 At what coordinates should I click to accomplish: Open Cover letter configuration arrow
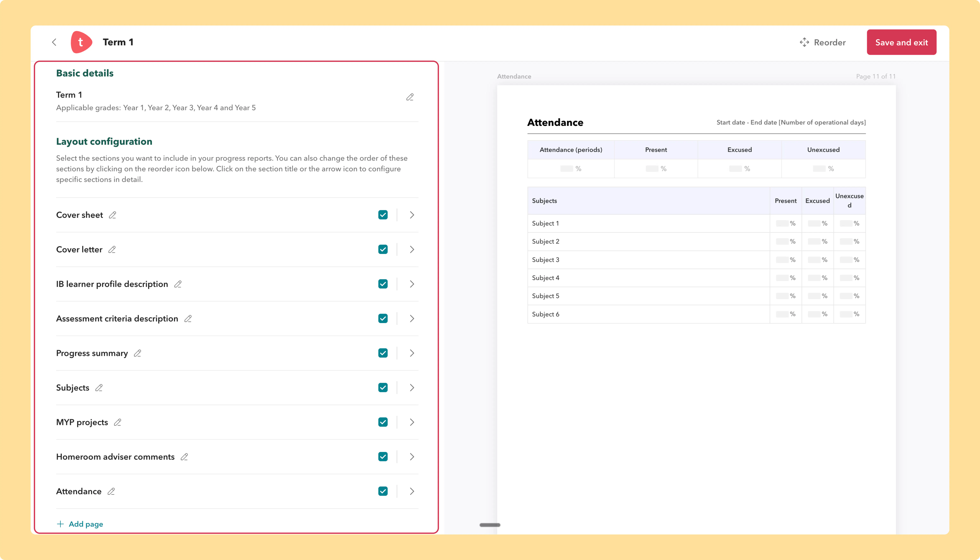pyautogui.click(x=412, y=250)
